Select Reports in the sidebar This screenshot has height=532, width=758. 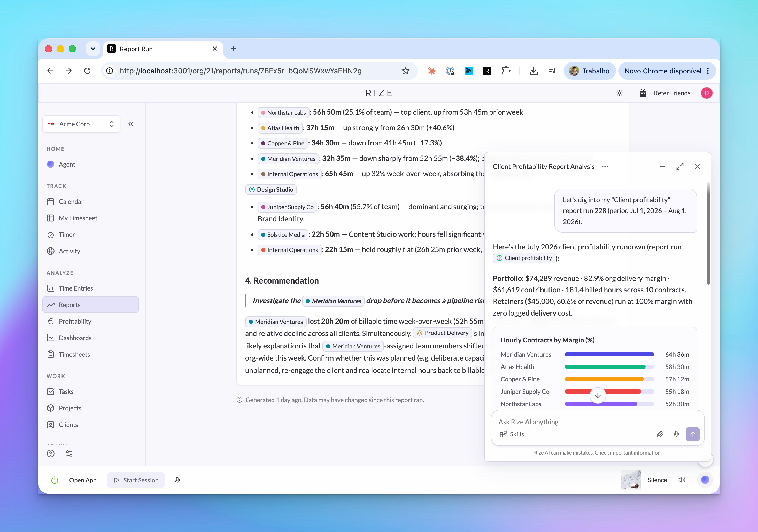coord(90,305)
